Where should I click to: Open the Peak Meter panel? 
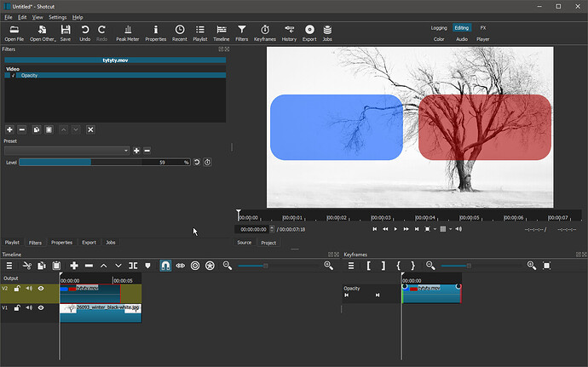coord(128,33)
